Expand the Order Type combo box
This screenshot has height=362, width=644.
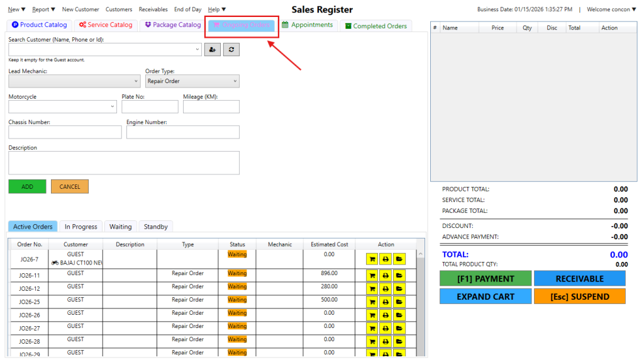coord(235,81)
